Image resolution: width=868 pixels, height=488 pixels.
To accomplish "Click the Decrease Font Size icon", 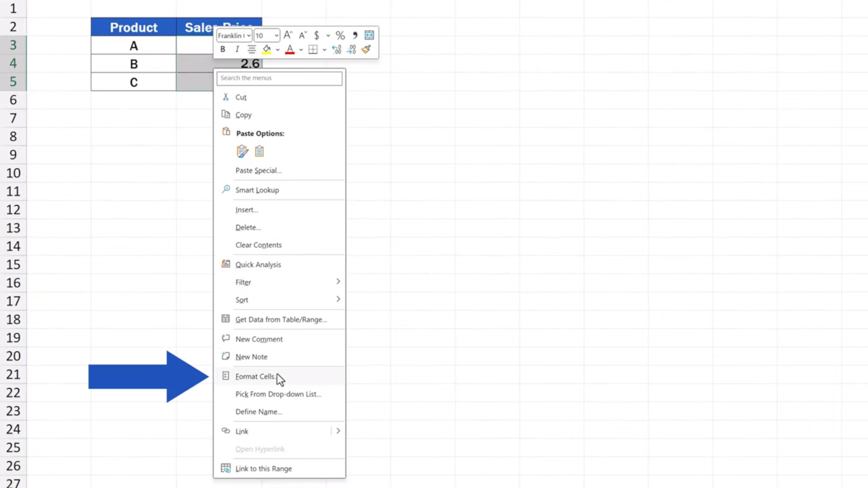I will point(302,35).
